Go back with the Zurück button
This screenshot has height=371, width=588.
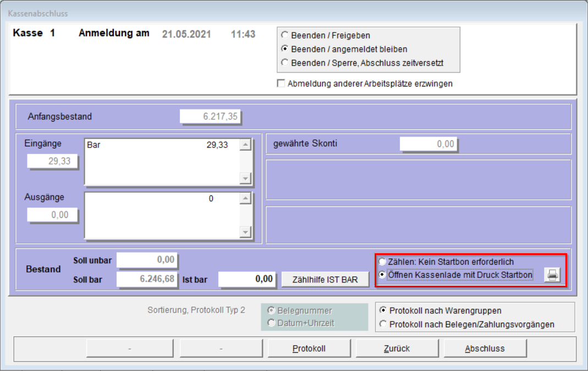[x=397, y=348]
